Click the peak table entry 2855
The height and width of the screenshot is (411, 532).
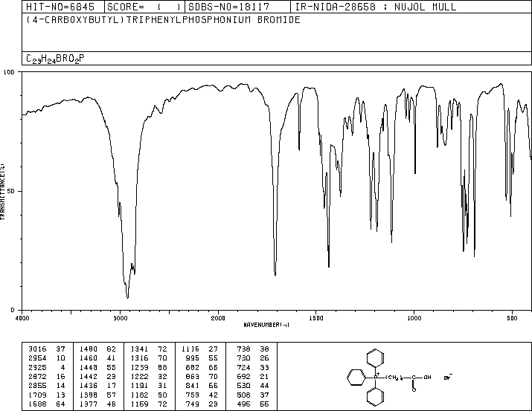pos(37,386)
